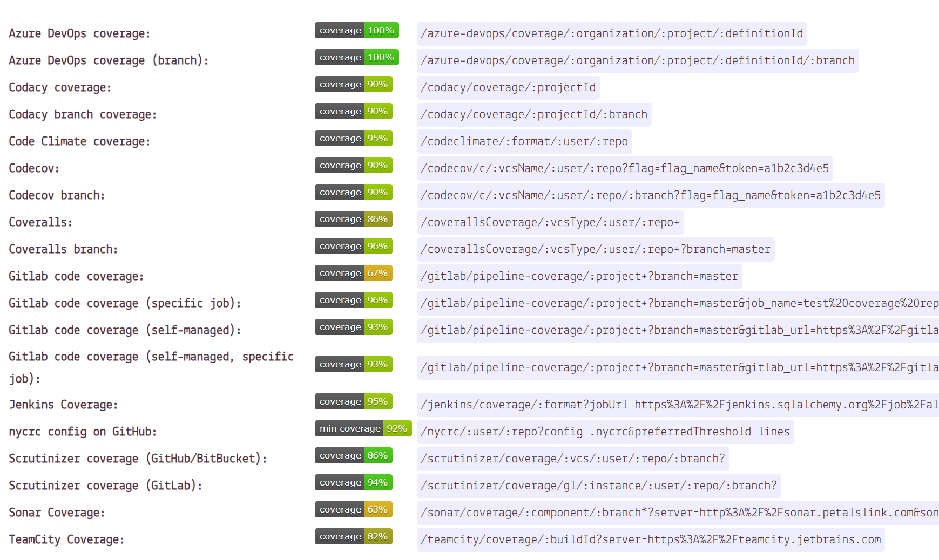Screen dimensions: 939x560
Task: Click 'Gitlab code coverage (specific job):' label
Action: [125, 303]
